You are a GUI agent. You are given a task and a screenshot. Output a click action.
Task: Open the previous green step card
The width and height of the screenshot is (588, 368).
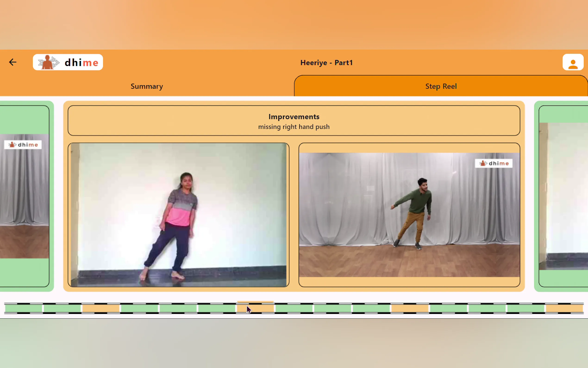[24, 196]
